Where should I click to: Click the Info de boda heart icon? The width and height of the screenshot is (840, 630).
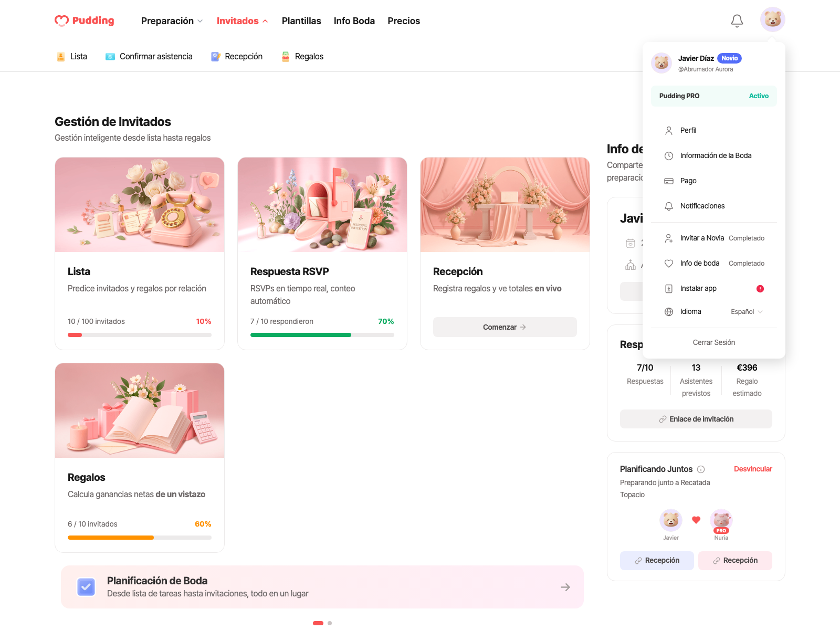pos(669,264)
